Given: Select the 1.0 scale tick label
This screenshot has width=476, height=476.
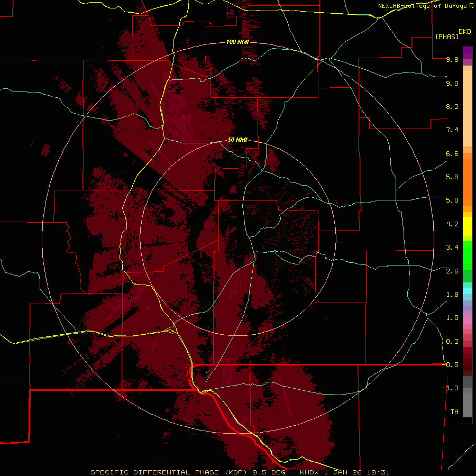Looking at the screenshot, I should 452,318.
